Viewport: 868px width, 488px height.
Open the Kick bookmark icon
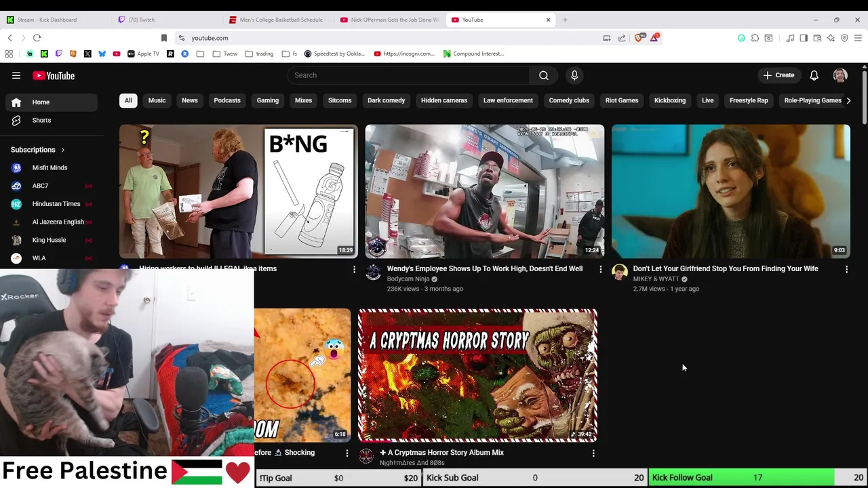click(44, 54)
